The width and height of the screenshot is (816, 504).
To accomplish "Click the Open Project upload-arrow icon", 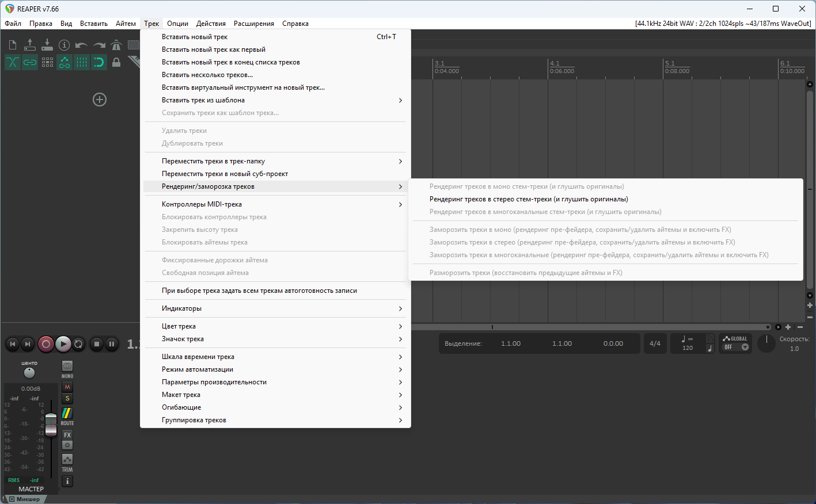I will (30, 45).
